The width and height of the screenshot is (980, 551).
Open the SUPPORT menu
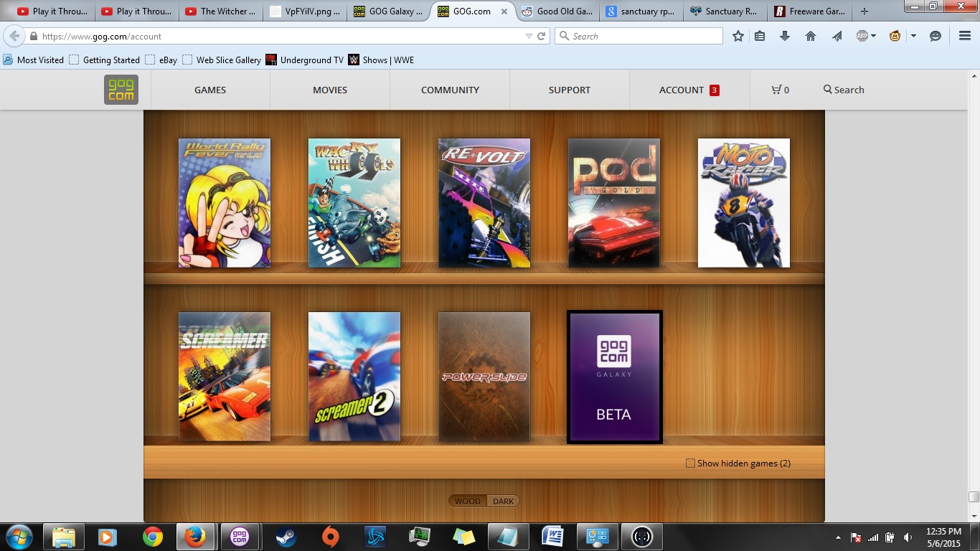(570, 90)
